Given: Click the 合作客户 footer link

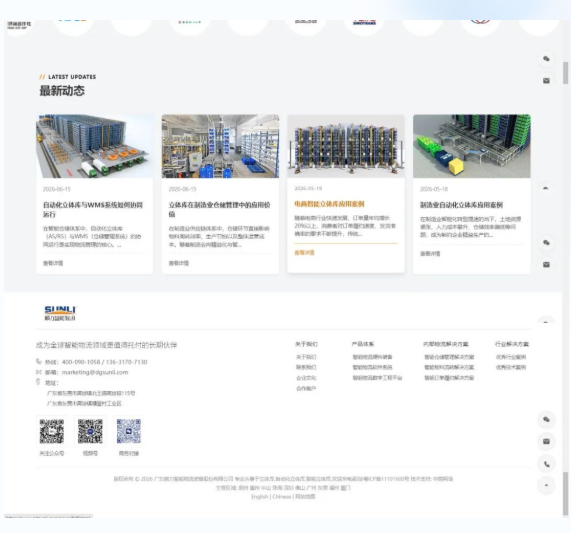Looking at the screenshot, I should pos(306,388).
